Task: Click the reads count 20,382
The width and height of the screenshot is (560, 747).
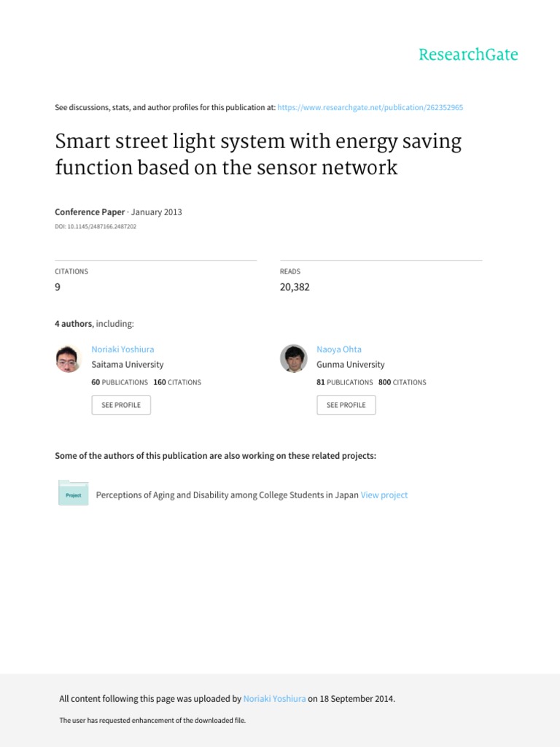Action: pyautogui.click(x=295, y=287)
